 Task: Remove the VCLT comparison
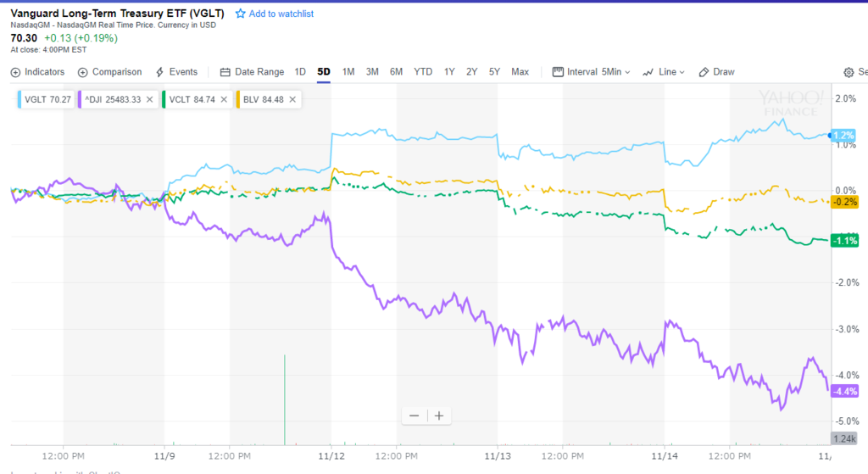(x=224, y=100)
